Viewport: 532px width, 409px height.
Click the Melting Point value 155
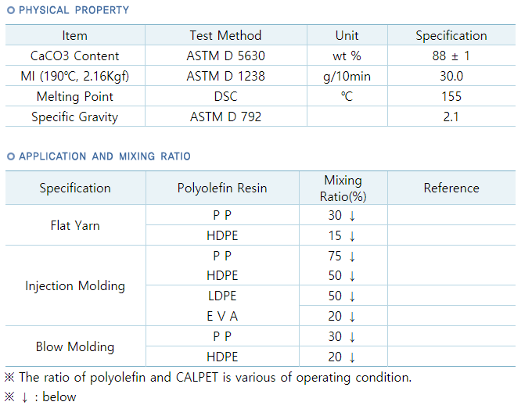point(451,96)
